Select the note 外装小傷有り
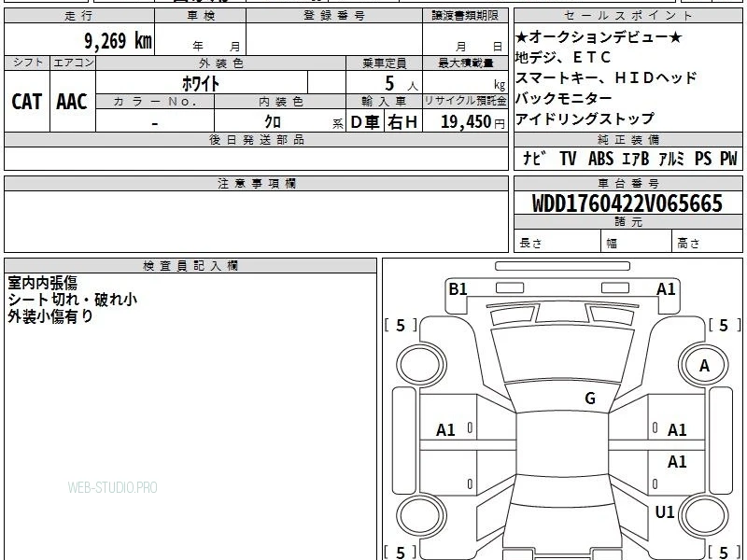The width and height of the screenshot is (747, 560). point(50,316)
